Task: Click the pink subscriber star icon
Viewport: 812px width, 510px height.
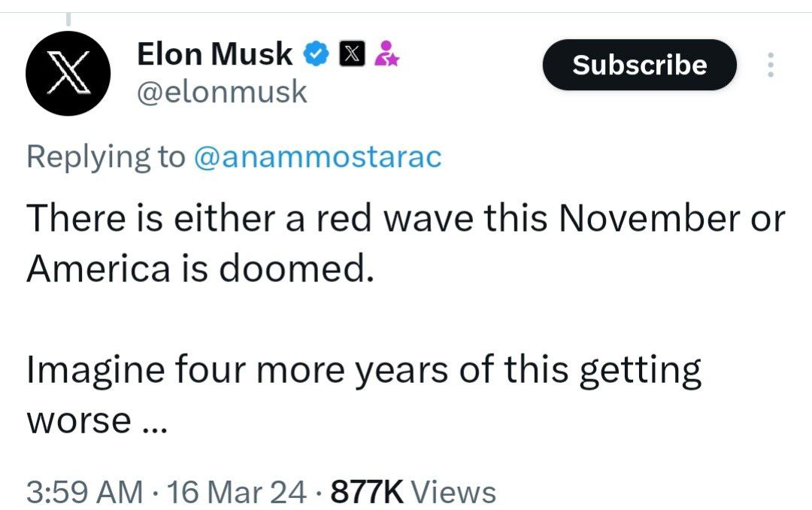Action: coord(387,53)
